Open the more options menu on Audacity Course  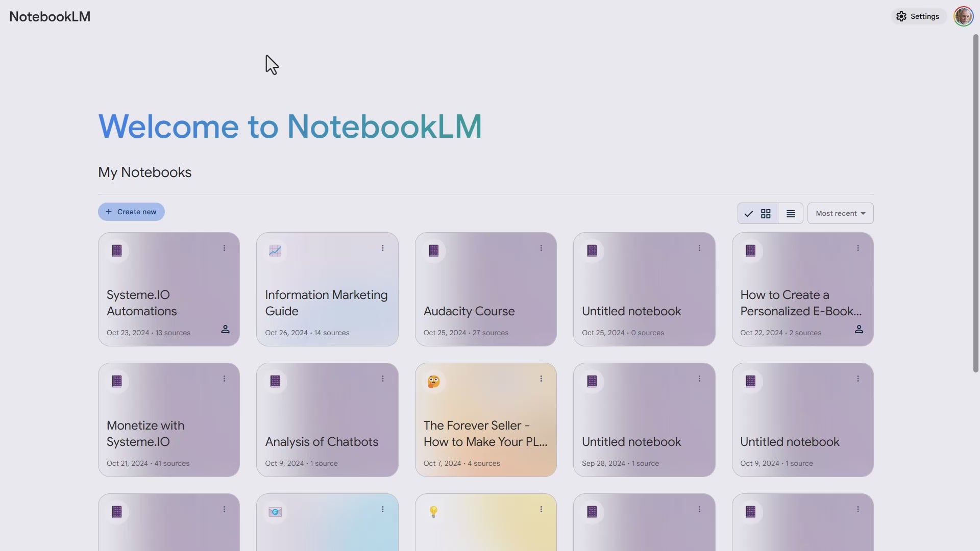pyautogui.click(x=541, y=248)
